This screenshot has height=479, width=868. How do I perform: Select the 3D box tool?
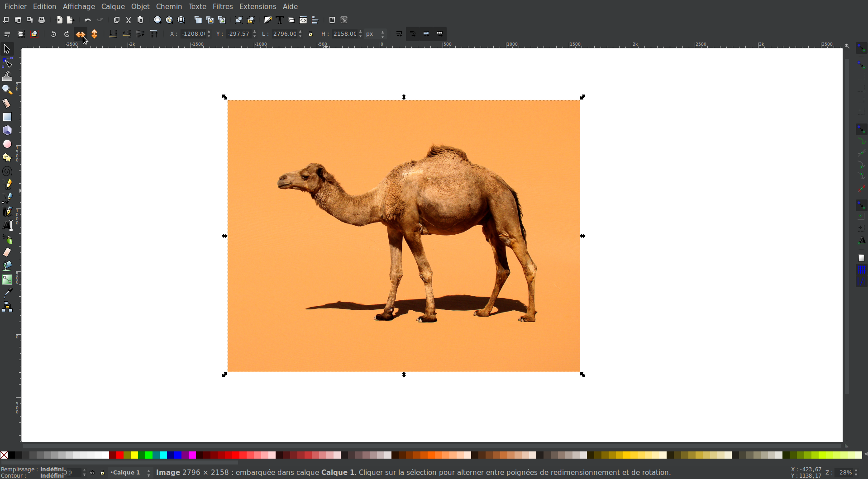(7, 131)
